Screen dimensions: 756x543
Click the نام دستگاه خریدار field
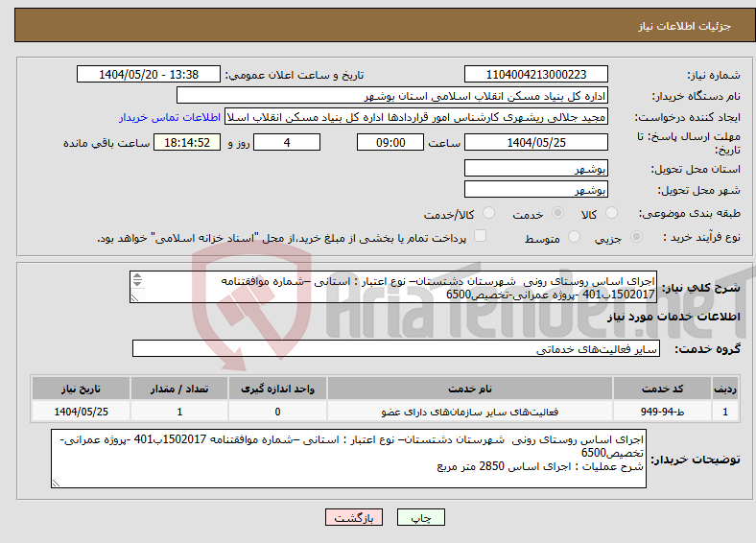pos(392,96)
